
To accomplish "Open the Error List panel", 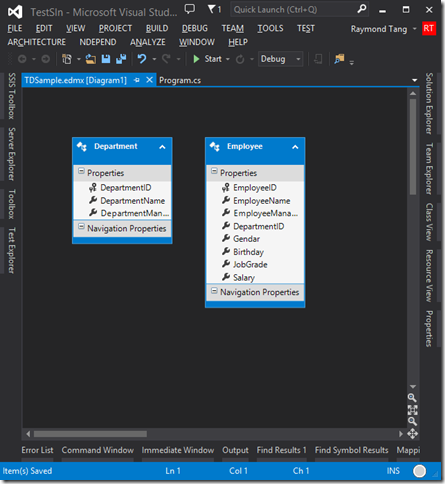I will 37,450.
